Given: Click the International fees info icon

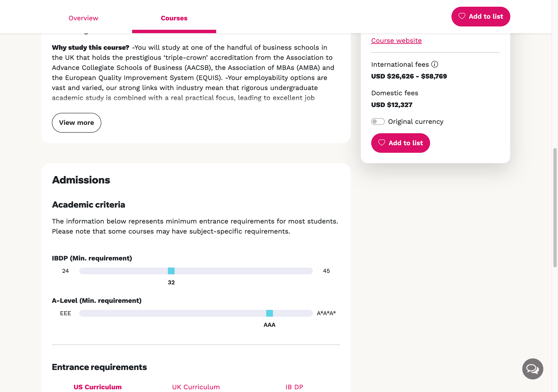Looking at the screenshot, I should tap(434, 64).
